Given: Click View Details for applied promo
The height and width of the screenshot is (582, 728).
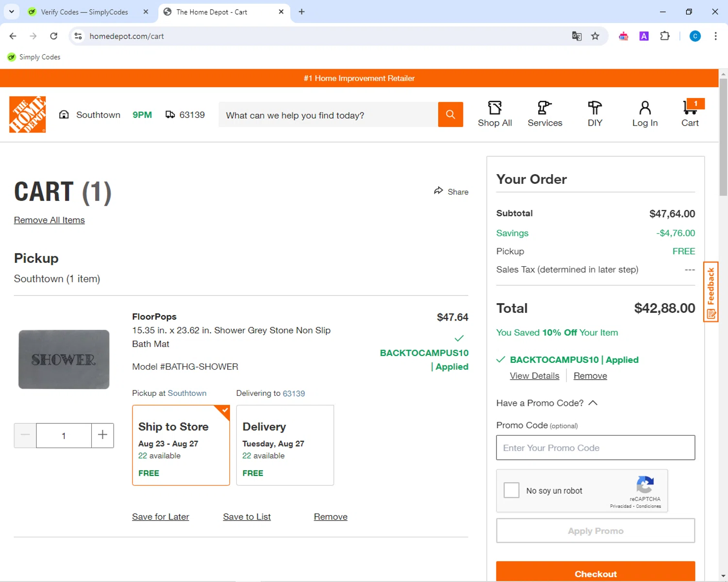Looking at the screenshot, I should (x=534, y=376).
